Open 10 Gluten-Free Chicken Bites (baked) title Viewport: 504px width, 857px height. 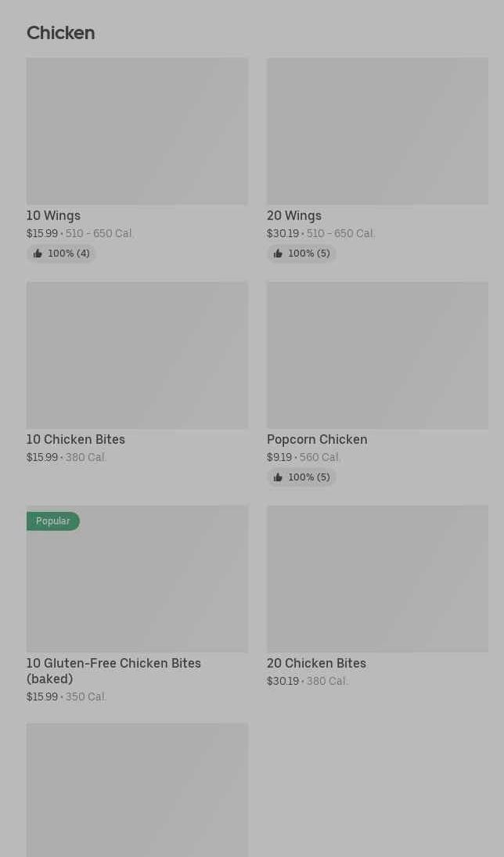113,671
